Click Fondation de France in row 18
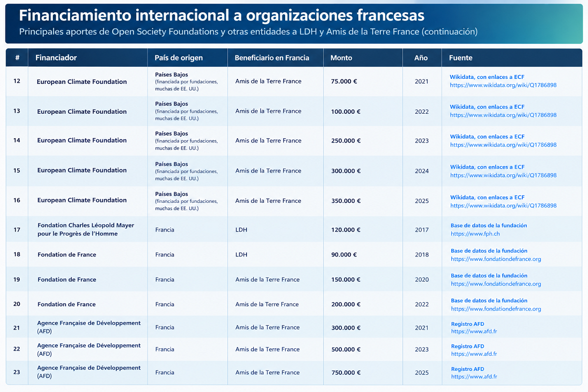Viewport: 588px width, 392px height. click(x=67, y=255)
